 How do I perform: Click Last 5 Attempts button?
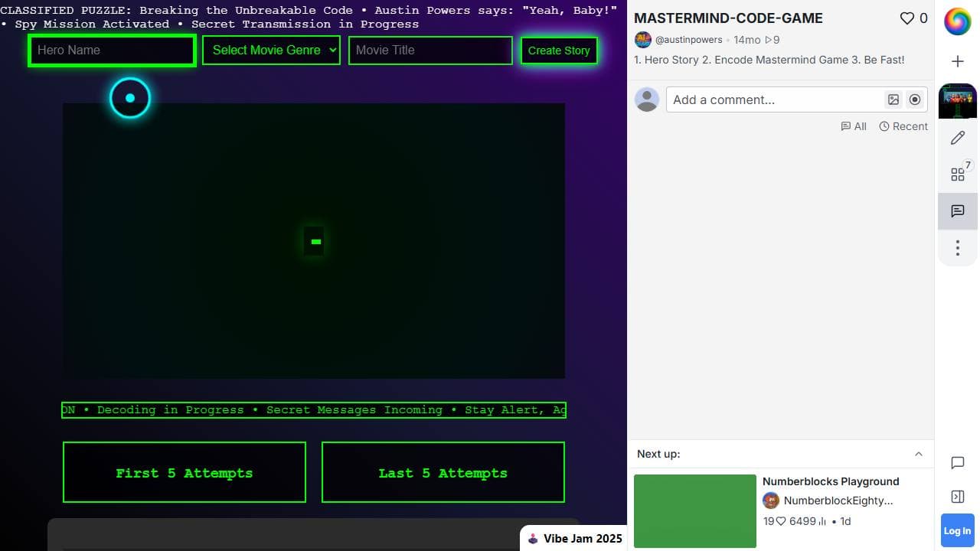tap(443, 472)
